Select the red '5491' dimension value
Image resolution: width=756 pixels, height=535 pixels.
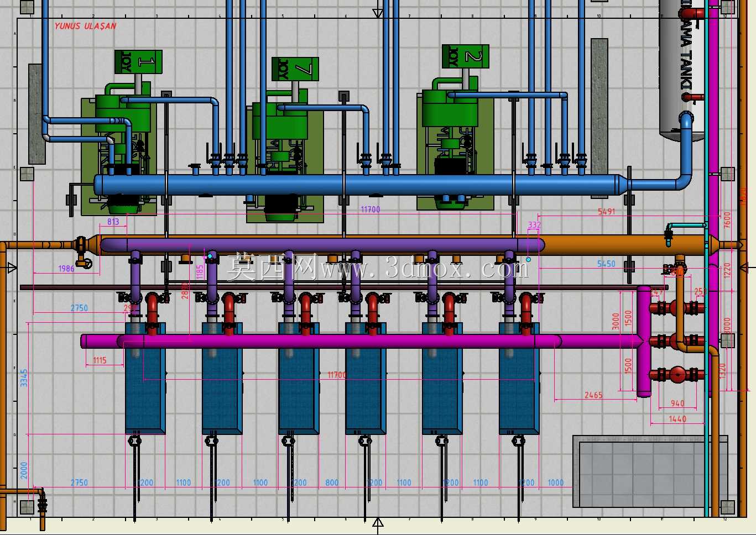point(607,211)
